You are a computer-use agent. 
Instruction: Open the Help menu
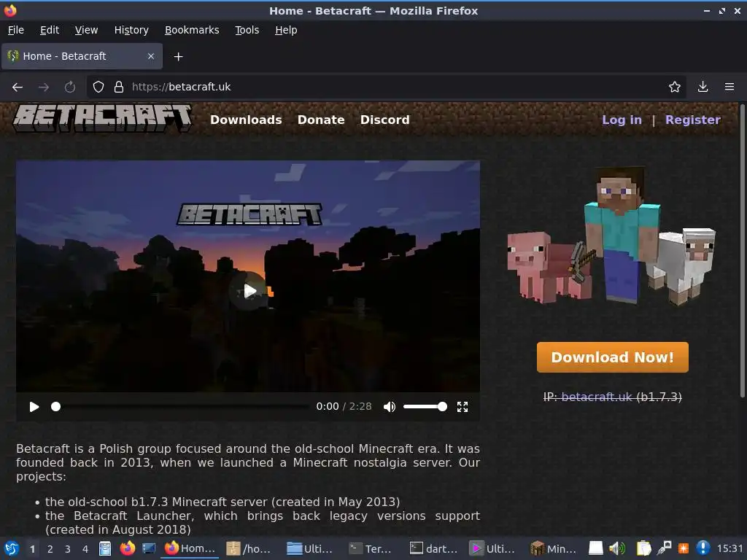(x=286, y=30)
